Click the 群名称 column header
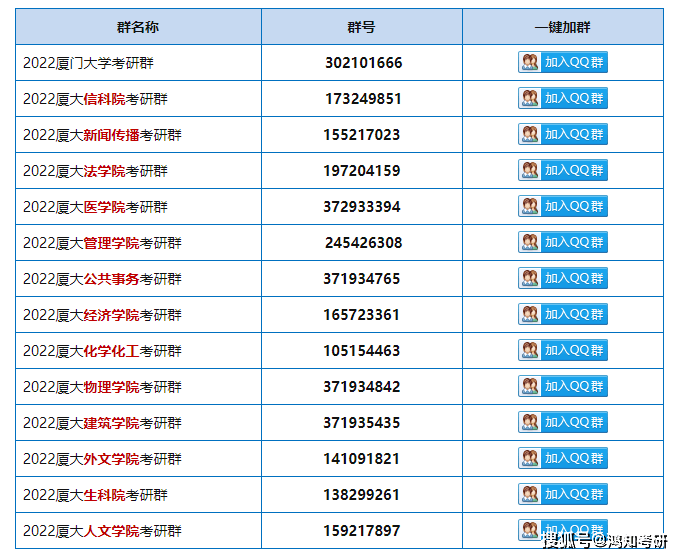Image resolution: width=682 pixels, height=558 pixels. click(x=138, y=27)
